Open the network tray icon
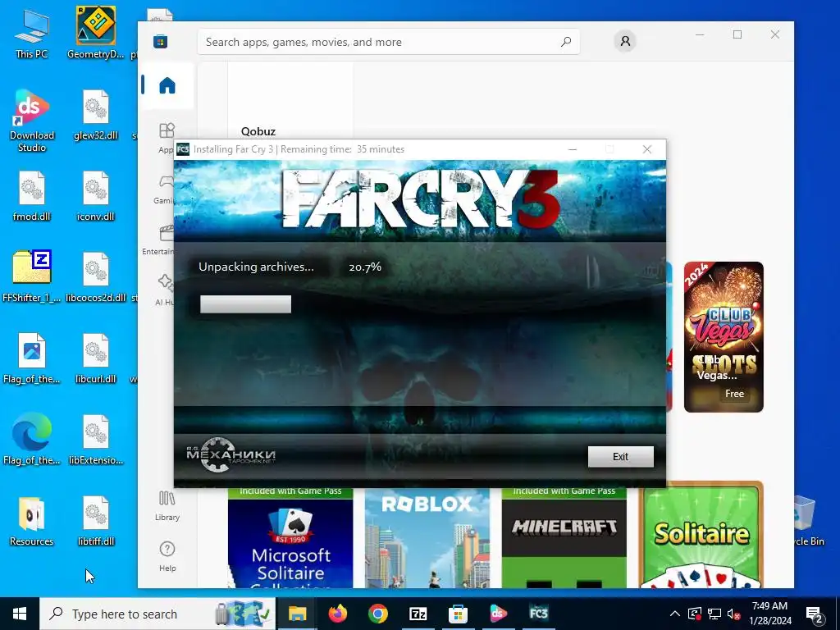Image resolution: width=840 pixels, height=630 pixels. pyautogui.click(x=714, y=614)
